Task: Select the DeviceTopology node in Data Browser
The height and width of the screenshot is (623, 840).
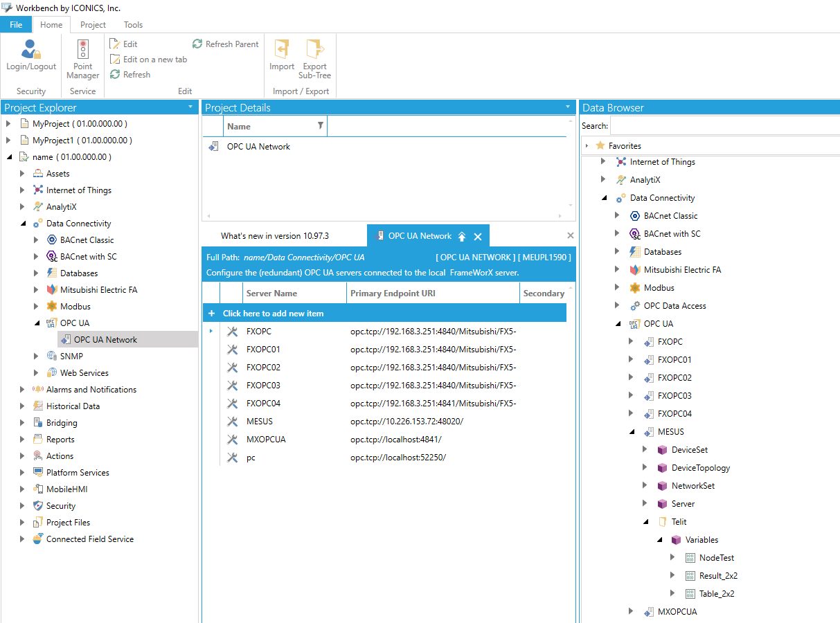Action: pos(701,468)
